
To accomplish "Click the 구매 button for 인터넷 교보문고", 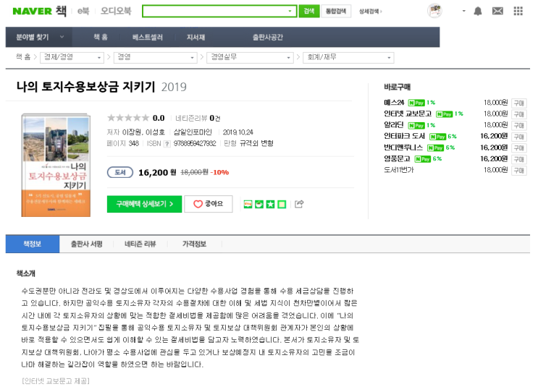I will point(518,114).
